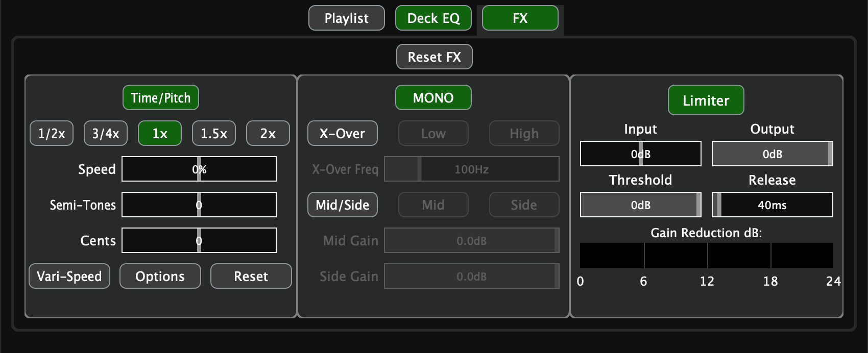Toggle the MONO button
This screenshot has height=353, width=868.
433,97
